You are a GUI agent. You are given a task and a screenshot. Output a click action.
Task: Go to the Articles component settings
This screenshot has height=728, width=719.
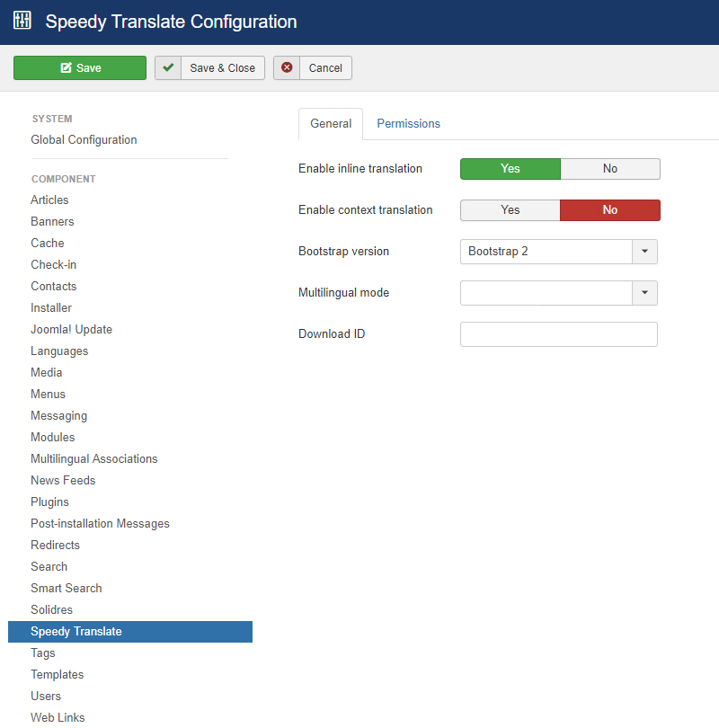click(x=49, y=200)
